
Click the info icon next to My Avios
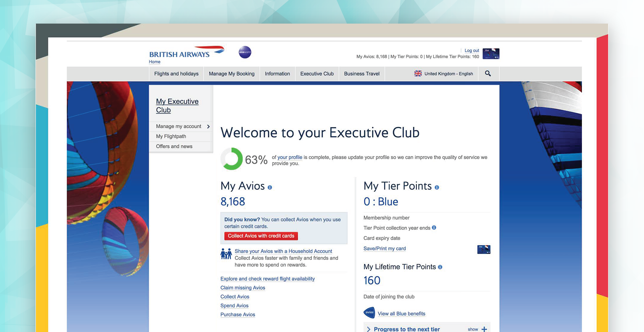[270, 188]
